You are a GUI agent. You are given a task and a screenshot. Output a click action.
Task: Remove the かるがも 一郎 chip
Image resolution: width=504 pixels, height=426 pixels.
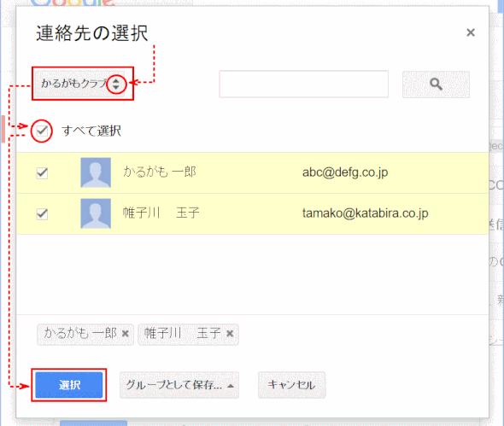tap(126, 334)
